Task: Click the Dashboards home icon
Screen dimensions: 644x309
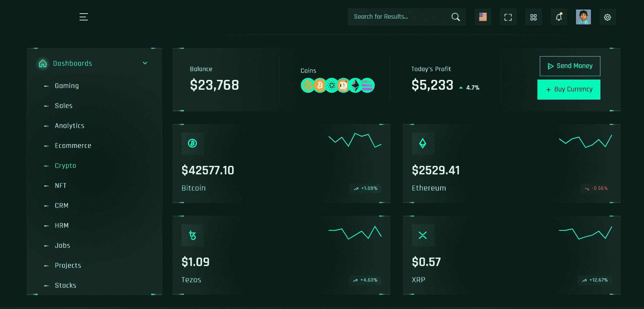Action: coord(43,64)
